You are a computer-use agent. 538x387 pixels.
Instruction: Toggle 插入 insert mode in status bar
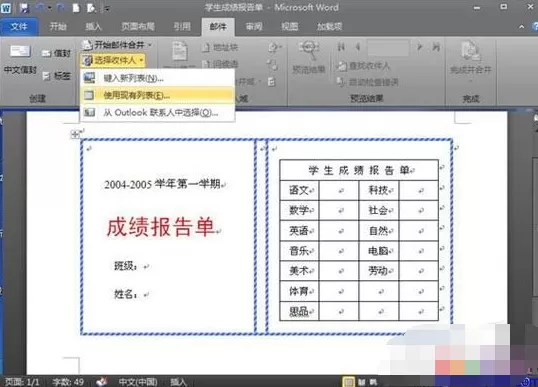click(178, 382)
